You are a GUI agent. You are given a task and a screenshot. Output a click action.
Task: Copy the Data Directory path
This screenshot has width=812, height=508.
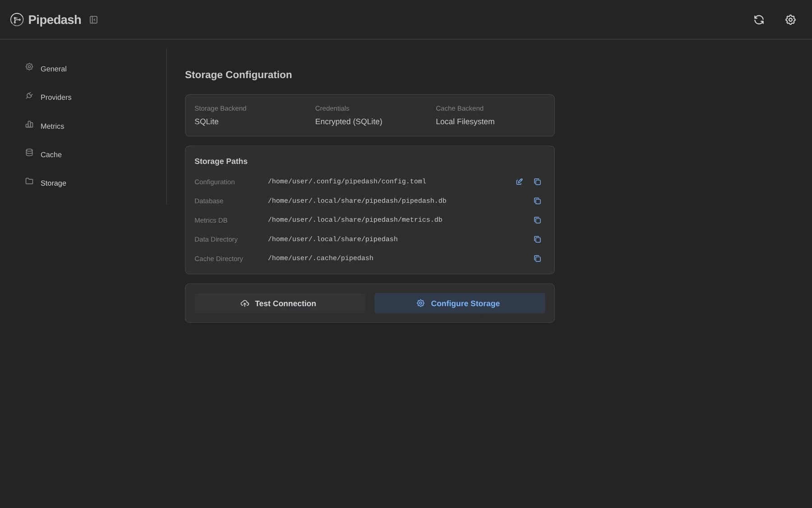537,239
